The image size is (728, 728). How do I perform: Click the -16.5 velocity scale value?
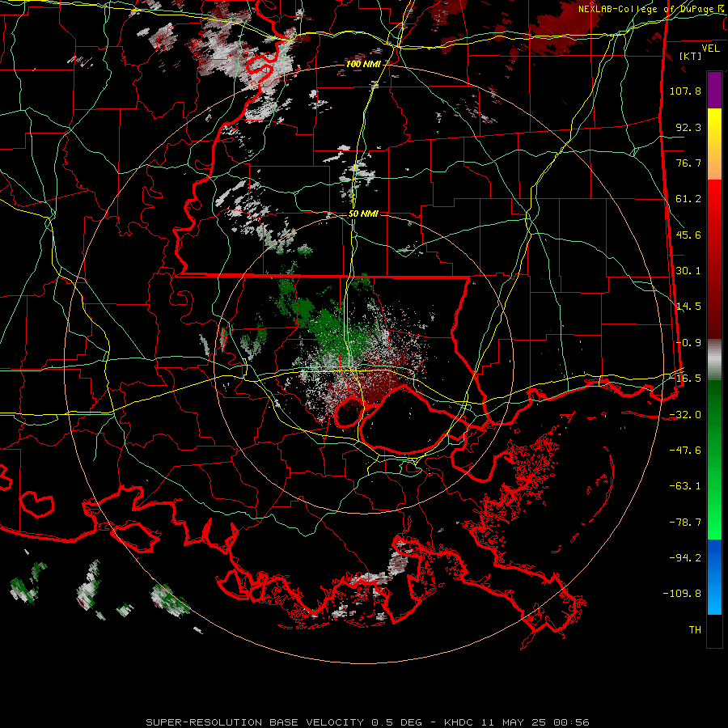click(x=685, y=379)
